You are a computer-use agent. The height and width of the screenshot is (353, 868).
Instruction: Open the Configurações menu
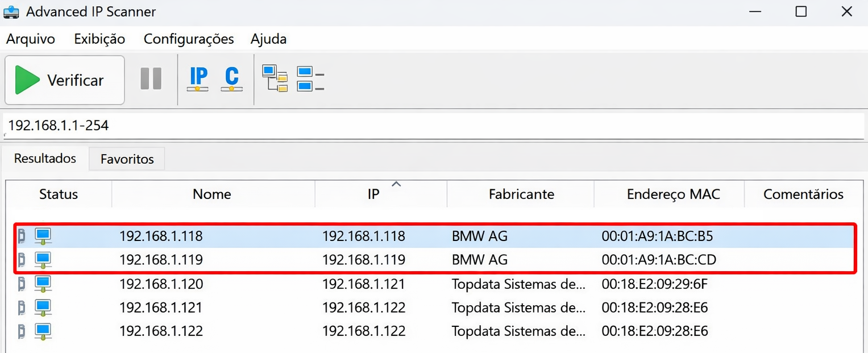189,39
